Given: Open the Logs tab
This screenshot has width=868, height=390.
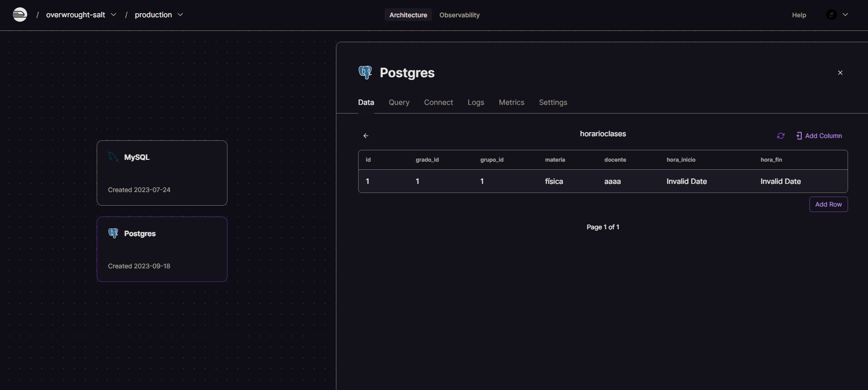Looking at the screenshot, I should (476, 103).
